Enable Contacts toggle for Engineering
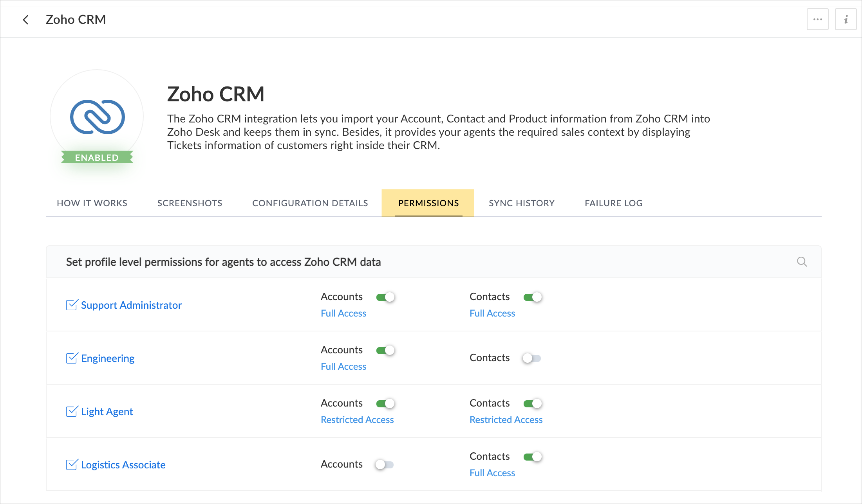This screenshot has width=862, height=504. [532, 358]
